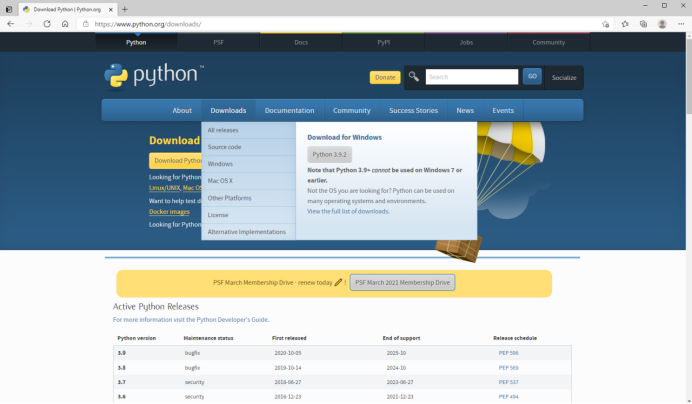Viewport: 692px width, 404px height.
Task: Click the vertical page scrollbar thumb
Action: coord(689,77)
